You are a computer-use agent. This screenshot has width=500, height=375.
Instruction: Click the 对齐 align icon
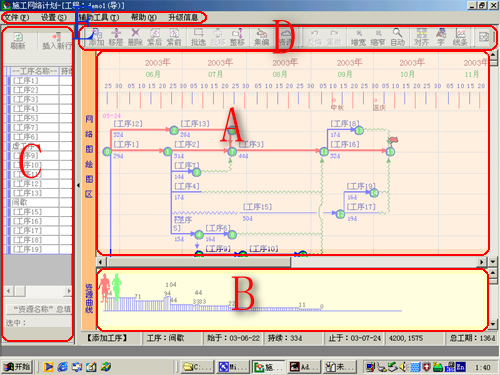click(422, 37)
